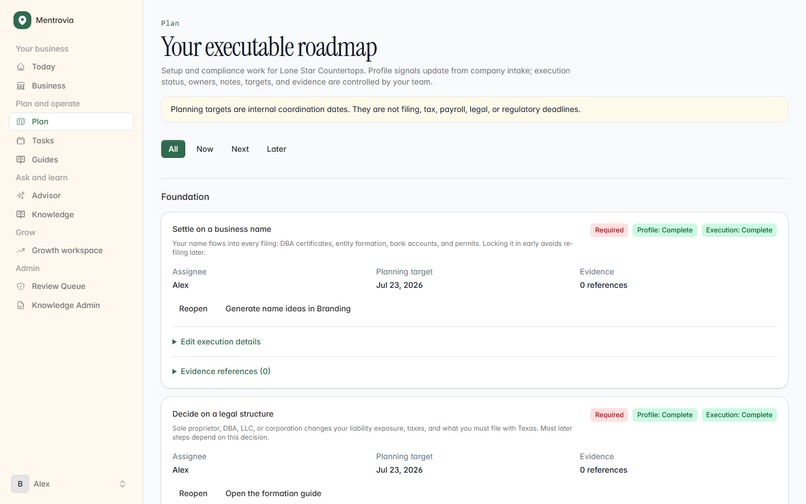
Task: Open Knowledge Admin sidebar item
Action: (x=71, y=305)
